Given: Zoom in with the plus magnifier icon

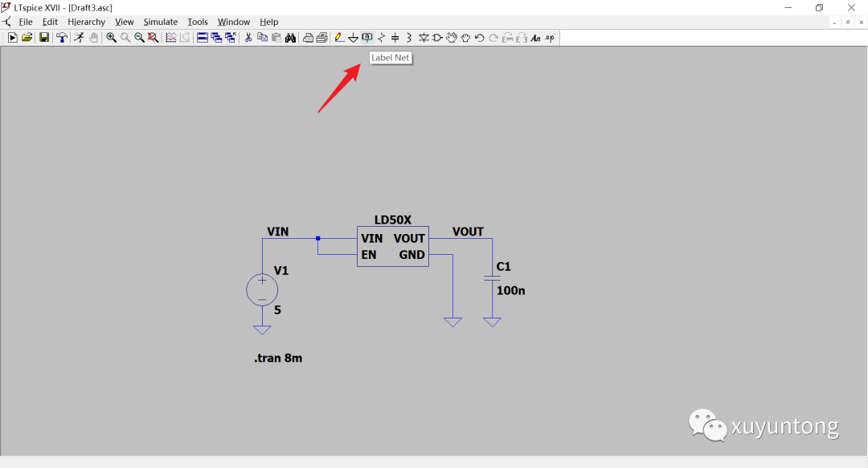Looking at the screenshot, I should [x=111, y=38].
